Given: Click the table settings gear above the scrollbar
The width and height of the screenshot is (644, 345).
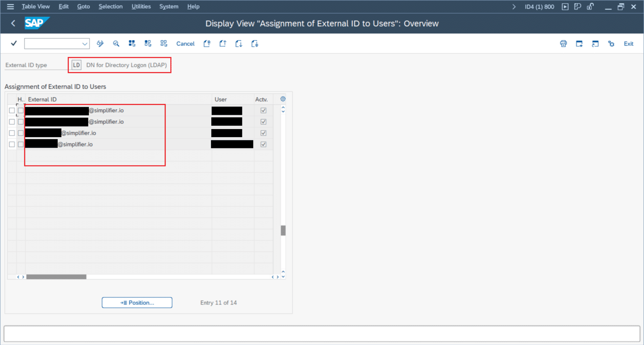Looking at the screenshot, I should tap(283, 99).
